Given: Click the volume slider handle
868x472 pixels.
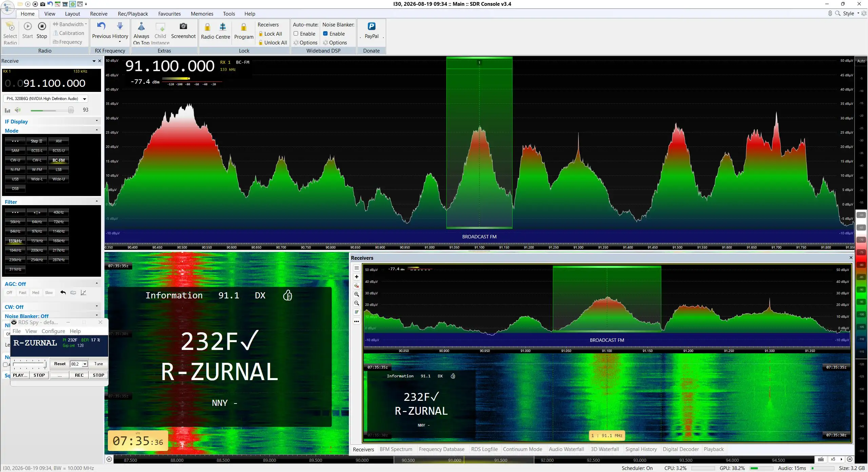Looking at the screenshot, I should pos(71,110).
